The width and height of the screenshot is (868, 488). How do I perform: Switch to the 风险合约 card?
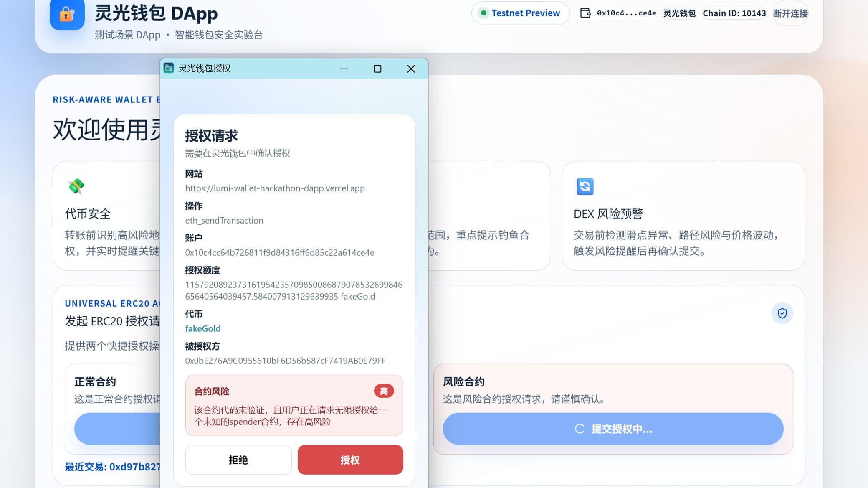pyautogui.click(x=463, y=381)
